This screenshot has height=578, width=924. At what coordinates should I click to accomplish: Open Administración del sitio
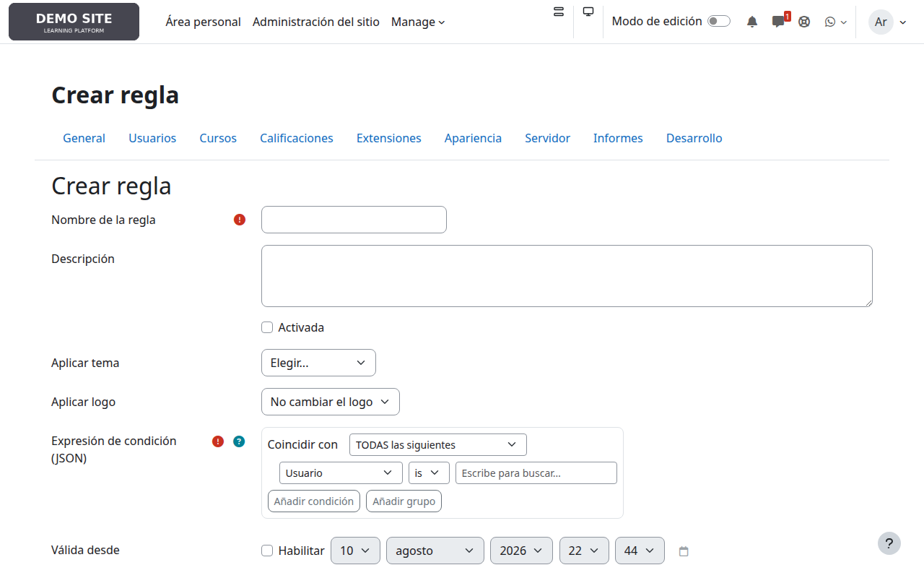coord(316,22)
